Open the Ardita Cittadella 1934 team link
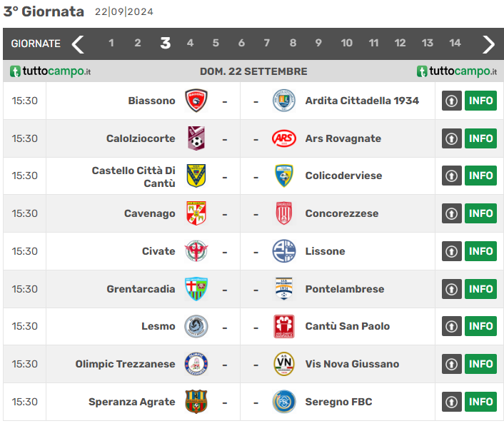 pyautogui.click(x=361, y=101)
